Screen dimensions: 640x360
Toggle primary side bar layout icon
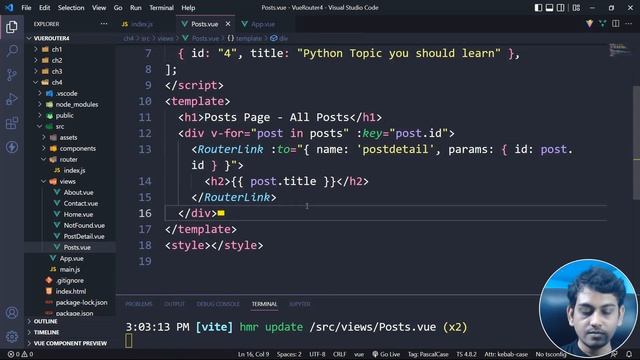(538, 8)
